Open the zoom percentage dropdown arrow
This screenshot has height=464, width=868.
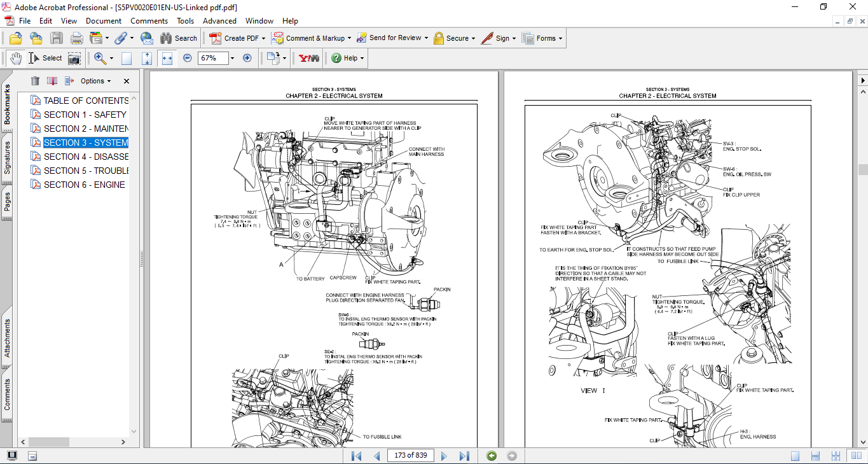point(232,58)
